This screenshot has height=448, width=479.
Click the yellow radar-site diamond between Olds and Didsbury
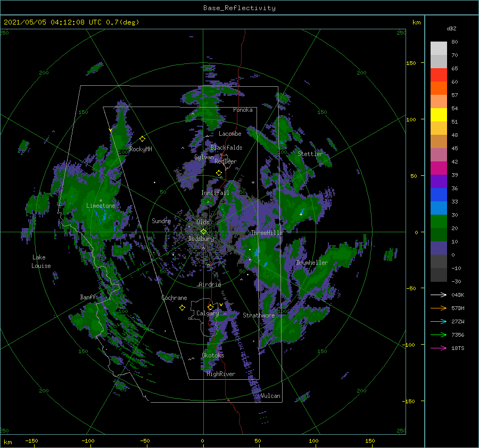click(203, 232)
